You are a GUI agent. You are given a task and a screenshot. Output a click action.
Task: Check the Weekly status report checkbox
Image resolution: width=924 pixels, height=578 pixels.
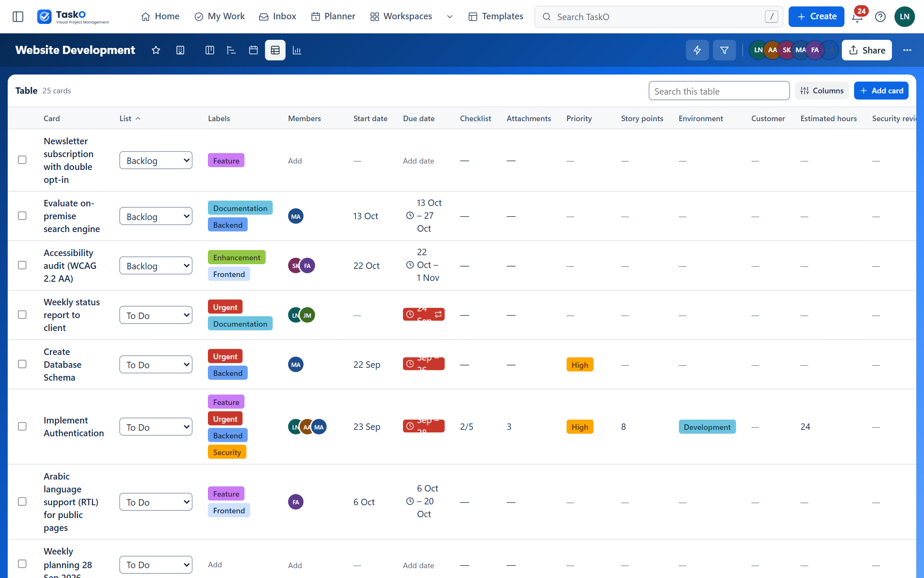[22, 315]
